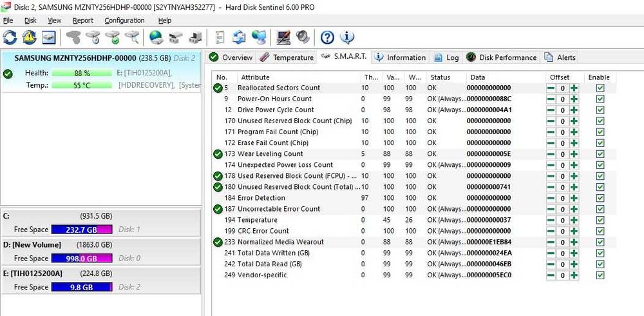The image size is (644, 316).
Task: Click green check beside Reallocated Sectors Count
Action: pos(218,88)
